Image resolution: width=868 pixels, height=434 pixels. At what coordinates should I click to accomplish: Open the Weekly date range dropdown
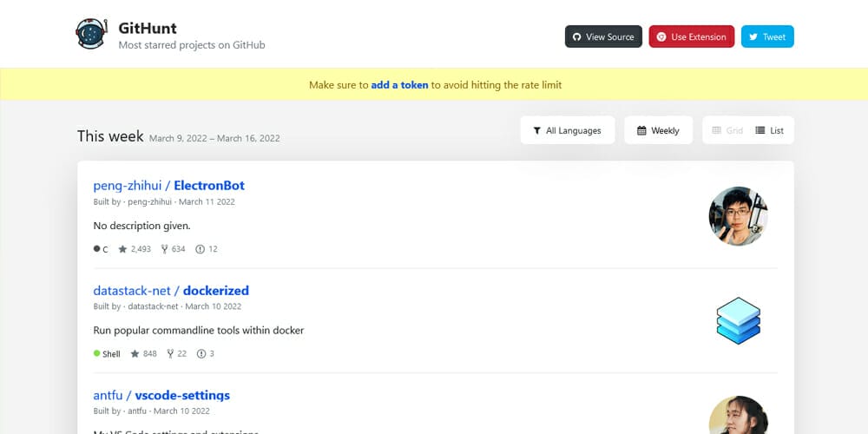[658, 131]
